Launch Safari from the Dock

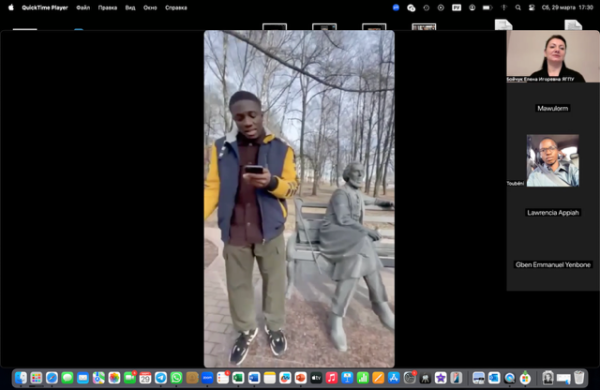[52, 378]
